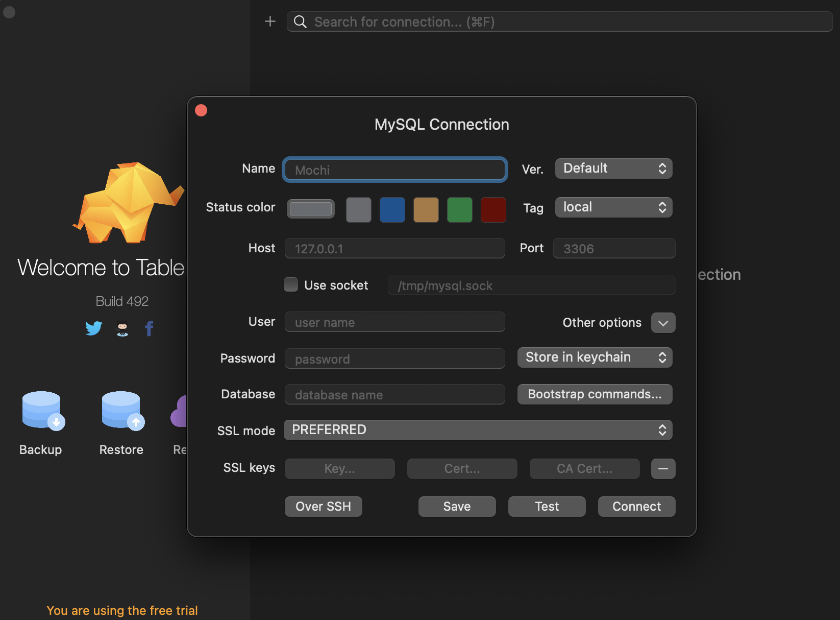Open the Store in keychain dropdown

click(595, 357)
